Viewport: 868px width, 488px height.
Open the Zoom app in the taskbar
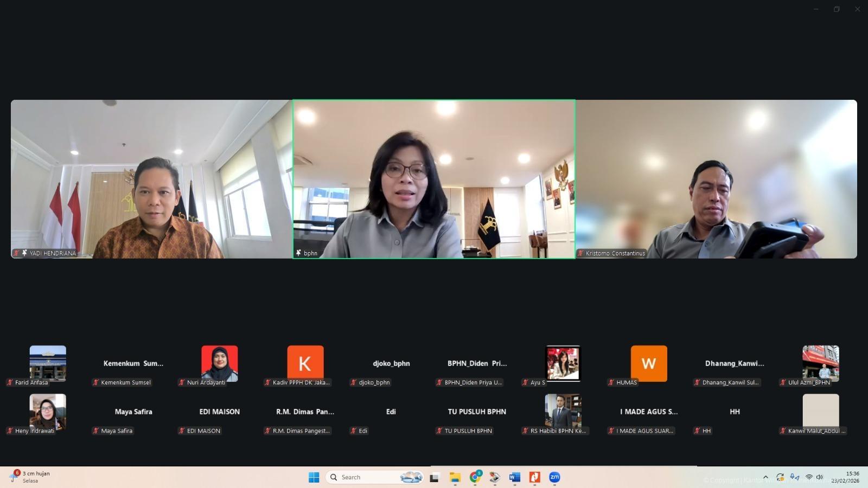pos(554,477)
